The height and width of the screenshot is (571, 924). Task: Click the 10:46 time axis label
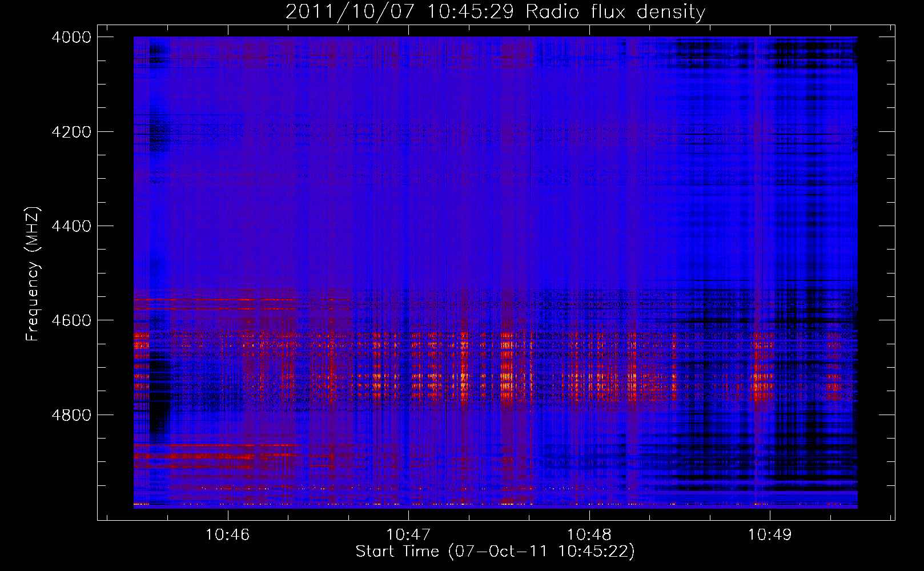click(x=228, y=534)
